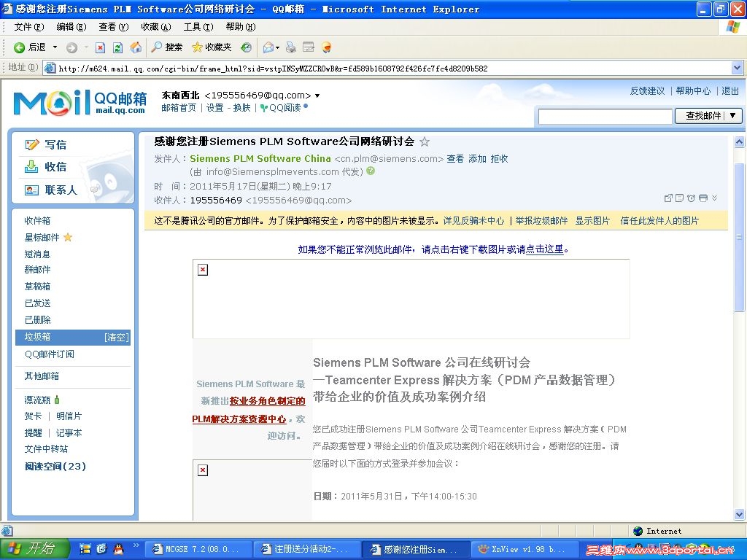Expand quick launch overflow chevron
Viewport: 747px width, 560px height.
[136, 545]
